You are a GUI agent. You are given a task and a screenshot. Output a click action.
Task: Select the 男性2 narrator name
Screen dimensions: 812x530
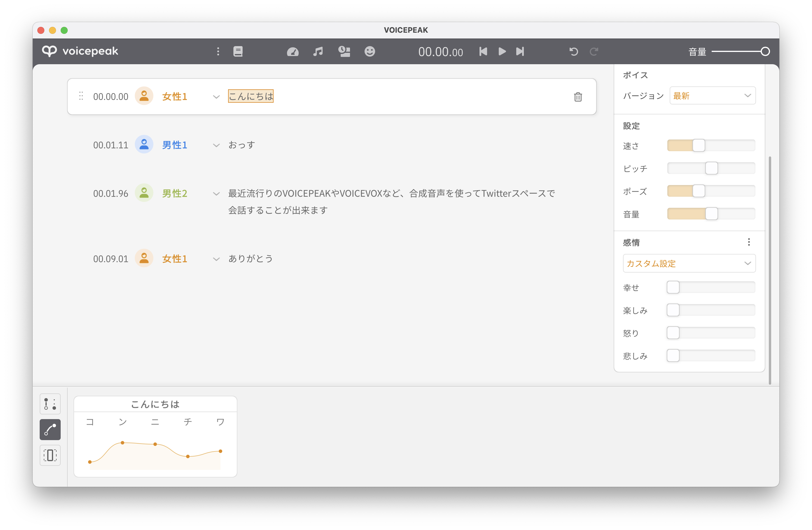point(174,193)
